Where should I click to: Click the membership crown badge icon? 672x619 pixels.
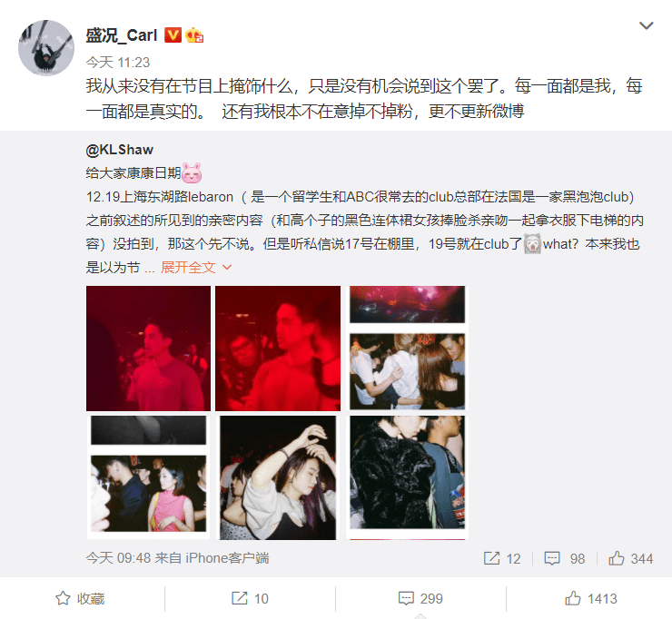(x=194, y=35)
